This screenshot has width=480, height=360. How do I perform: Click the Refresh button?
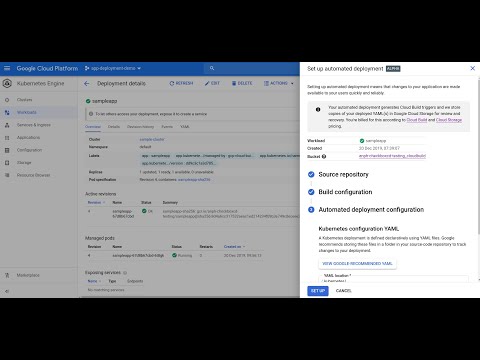(x=181, y=83)
